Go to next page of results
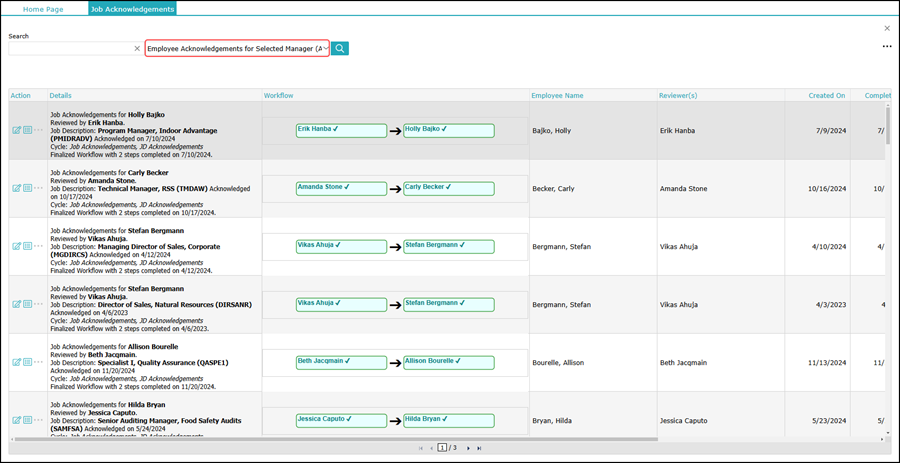The height and width of the screenshot is (463, 900). pos(468,448)
